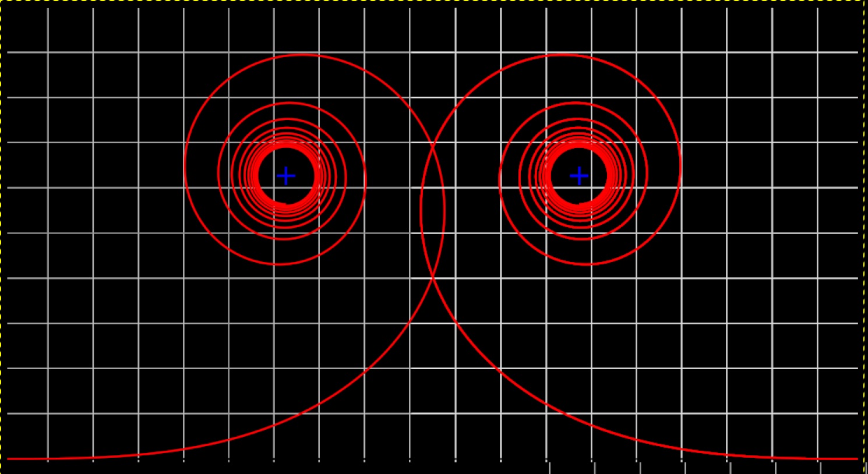Click upper crossing point of the two red curves
Viewport: 868px width, 474px height.
[x=432, y=144]
